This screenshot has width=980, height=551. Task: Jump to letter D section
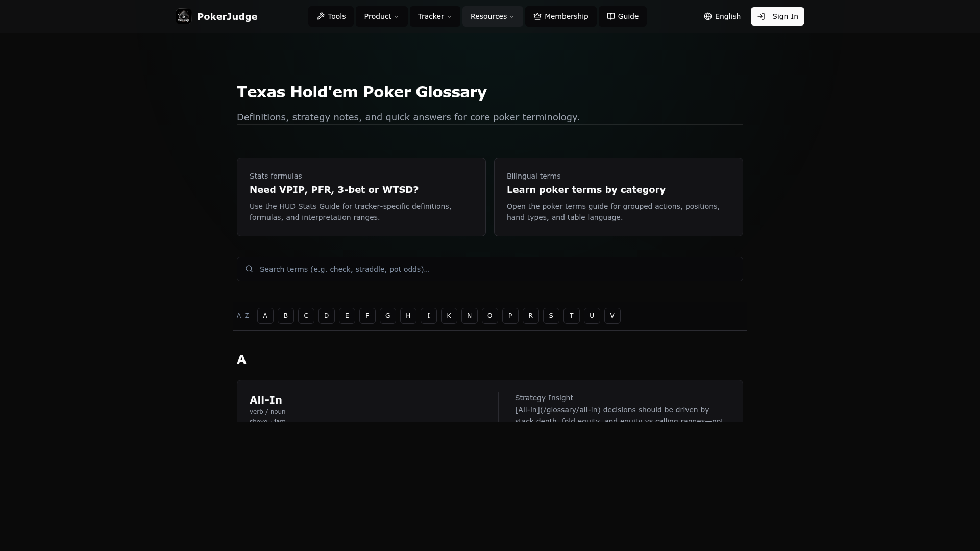(x=327, y=316)
